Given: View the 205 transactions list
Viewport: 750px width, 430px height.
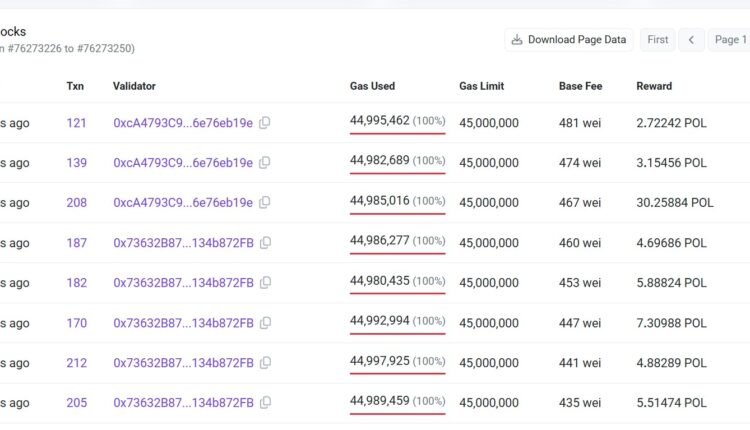Looking at the screenshot, I should click(76, 403).
